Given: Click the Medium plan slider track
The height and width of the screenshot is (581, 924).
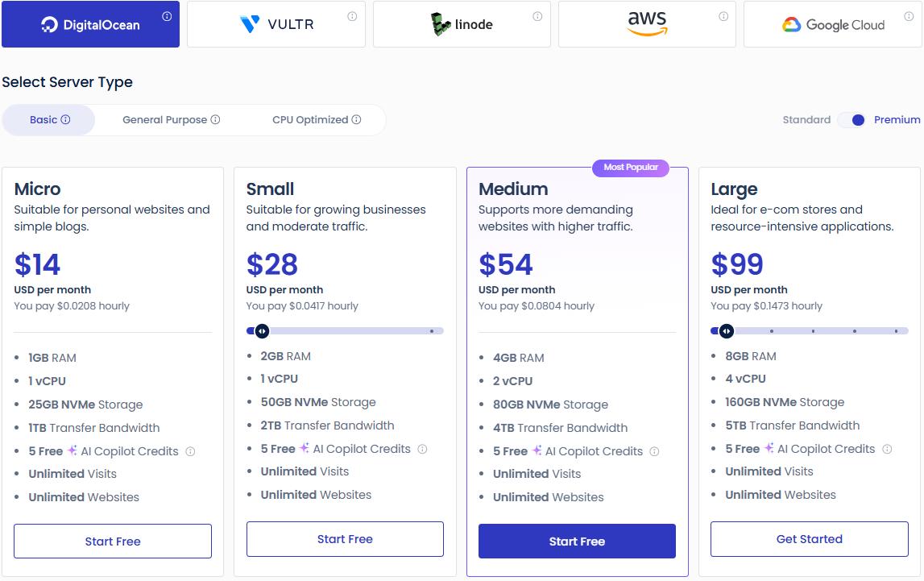Looking at the screenshot, I should (577, 330).
